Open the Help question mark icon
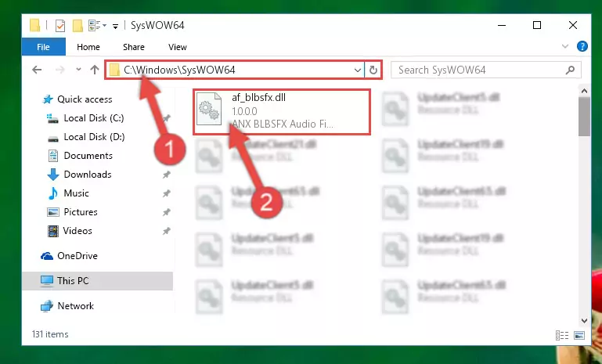Viewport: 602px width, 364px height. [x=582, y=46]
